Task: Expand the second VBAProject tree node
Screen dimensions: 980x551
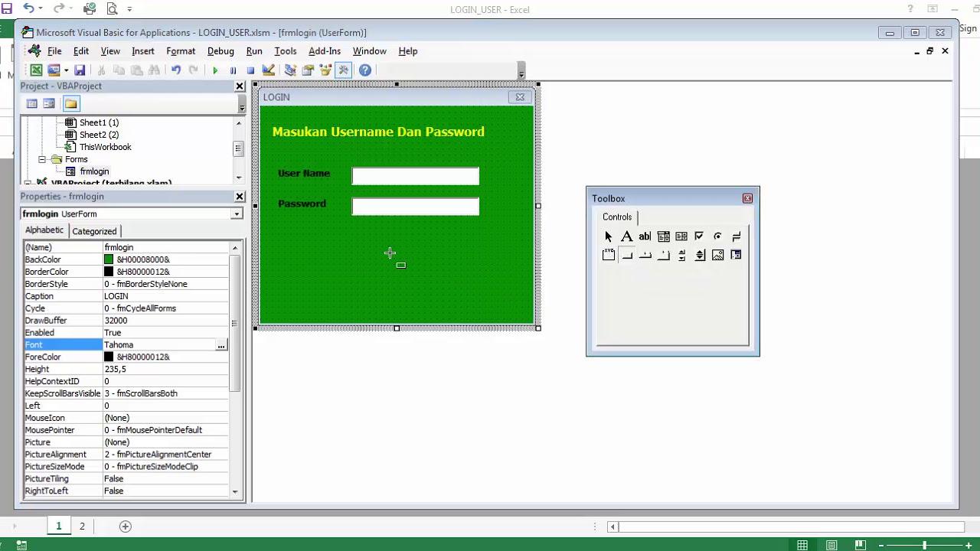Action: pos(28,183)
